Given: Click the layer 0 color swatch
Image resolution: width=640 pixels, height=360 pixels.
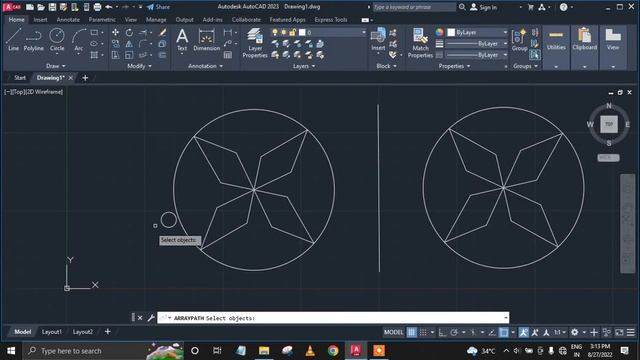Looking at the screenshot, I should pos(302,32).
